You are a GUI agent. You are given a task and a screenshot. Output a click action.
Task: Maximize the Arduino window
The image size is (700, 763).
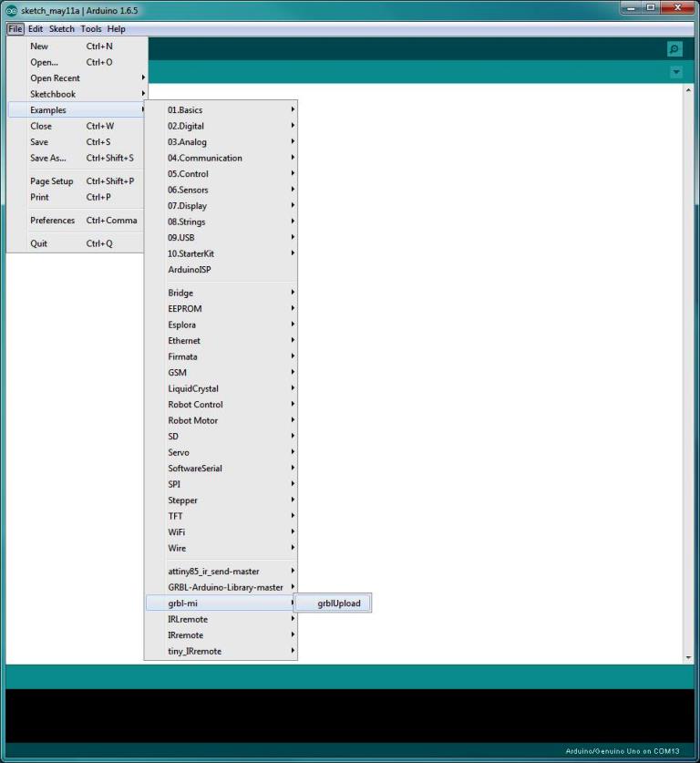coord(651,8)
